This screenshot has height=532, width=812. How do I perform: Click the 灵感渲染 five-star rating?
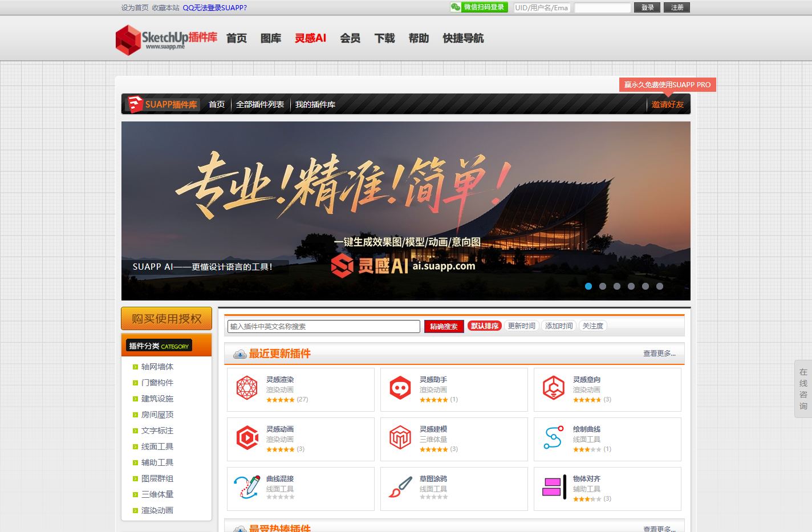coord(281,400)
